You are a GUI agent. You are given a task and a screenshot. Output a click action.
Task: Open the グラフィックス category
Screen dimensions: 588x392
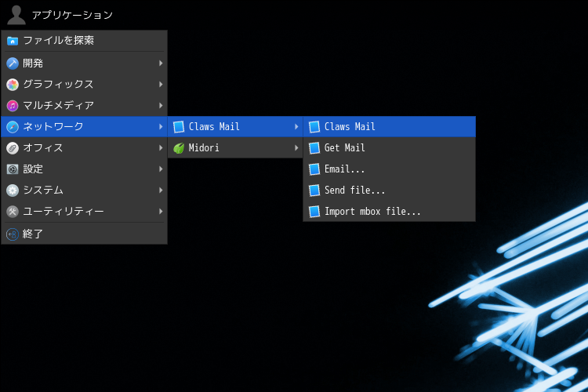click(85, 85)
